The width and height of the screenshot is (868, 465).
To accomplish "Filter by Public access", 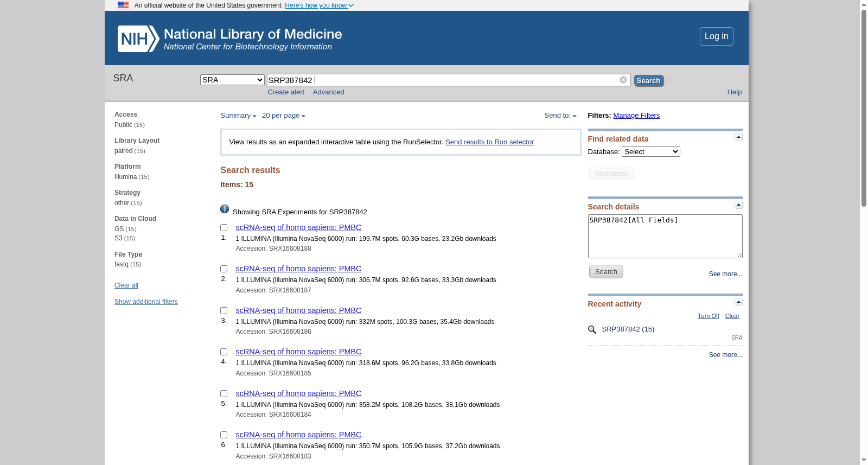I will pos(123,125).
